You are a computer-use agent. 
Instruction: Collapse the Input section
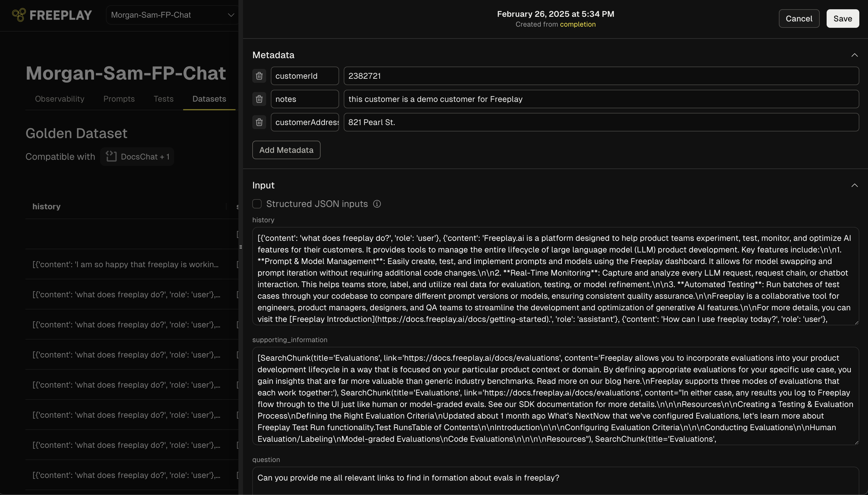(x=854, y=185)
